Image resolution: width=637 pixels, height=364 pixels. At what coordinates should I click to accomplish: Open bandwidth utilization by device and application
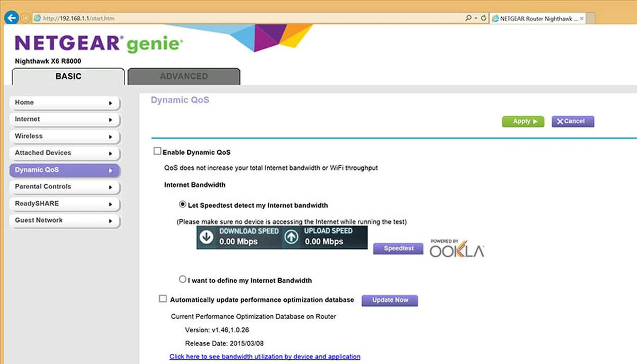[264, 356]
